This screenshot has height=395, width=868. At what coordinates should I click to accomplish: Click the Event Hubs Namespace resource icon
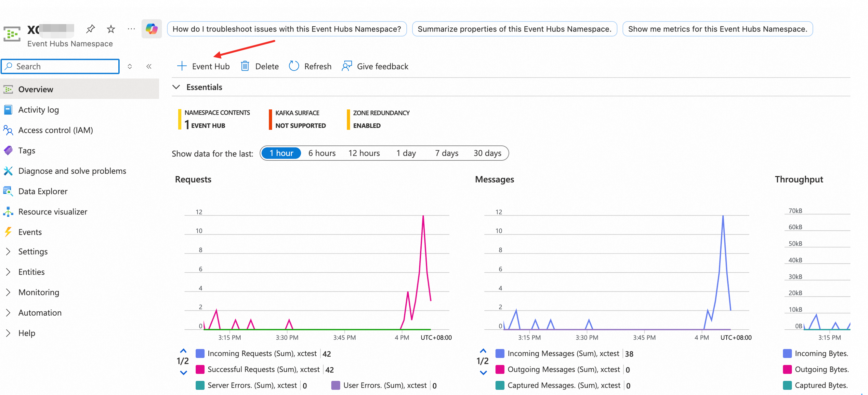[12, 34]
